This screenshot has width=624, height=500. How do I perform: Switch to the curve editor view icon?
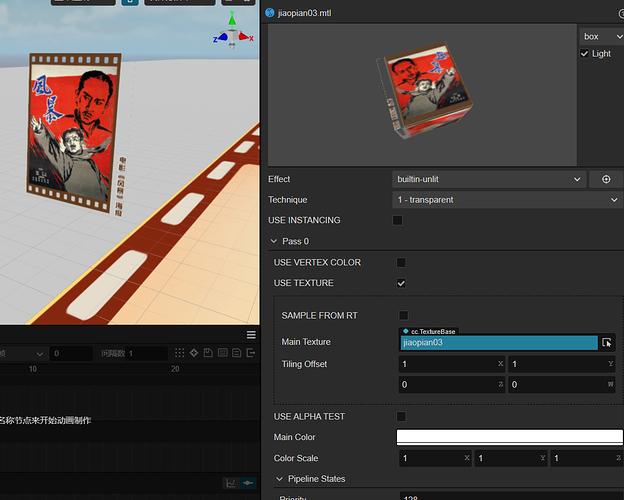click(x=231, y=483)
